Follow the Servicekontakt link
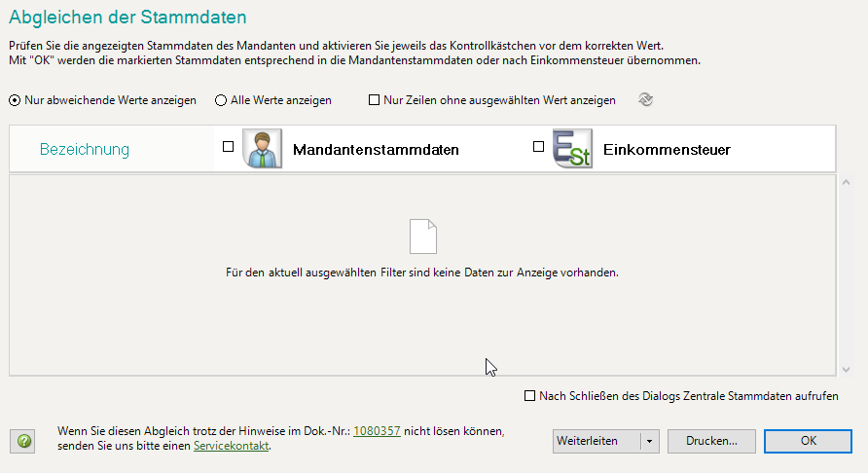This screenshot has height=473, width=868. 231,446
